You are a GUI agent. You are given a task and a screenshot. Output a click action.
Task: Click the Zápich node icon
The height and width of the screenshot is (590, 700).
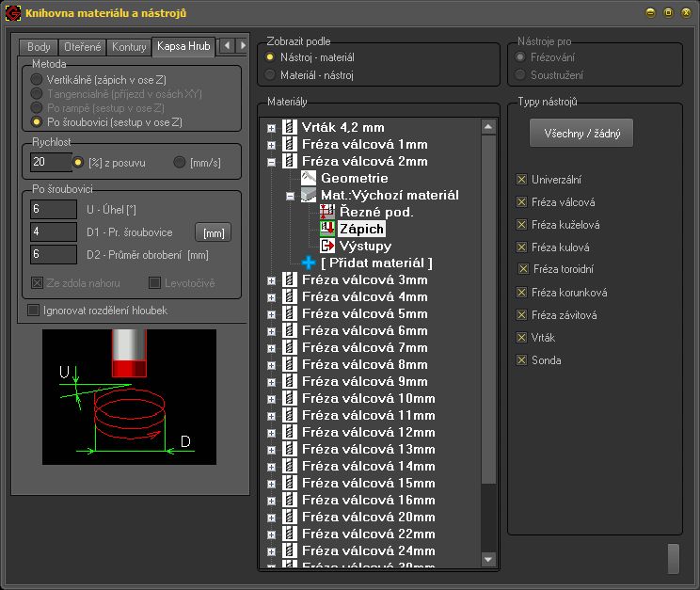point(328,229)
